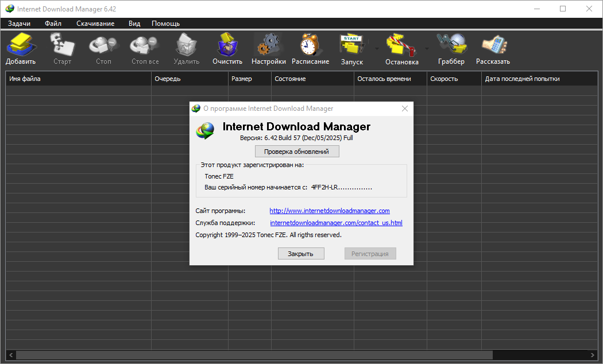Click the Добавить (Add URL) toolbar icon
603x364 pixels.
[21, 48]
